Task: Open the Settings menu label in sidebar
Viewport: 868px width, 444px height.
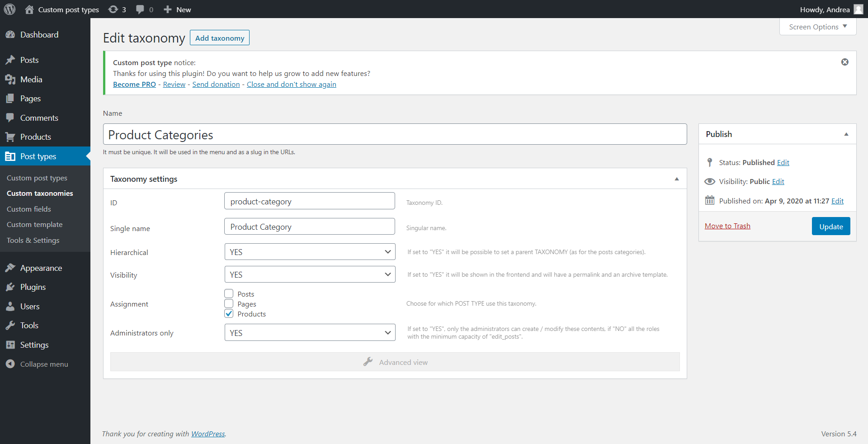Action: pyautogui.click(x=34, y=345)
